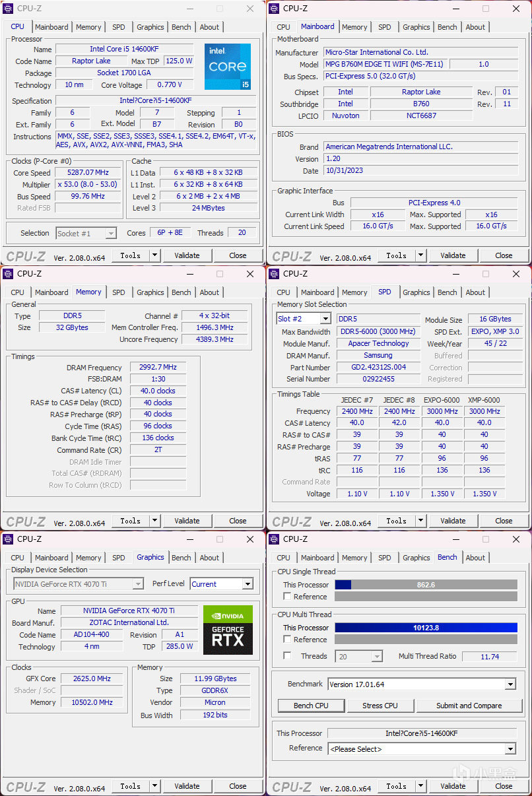Screen dimensions: 532x796
Task: Click the Close button in SPD-tab window
Action: (504, 521)
